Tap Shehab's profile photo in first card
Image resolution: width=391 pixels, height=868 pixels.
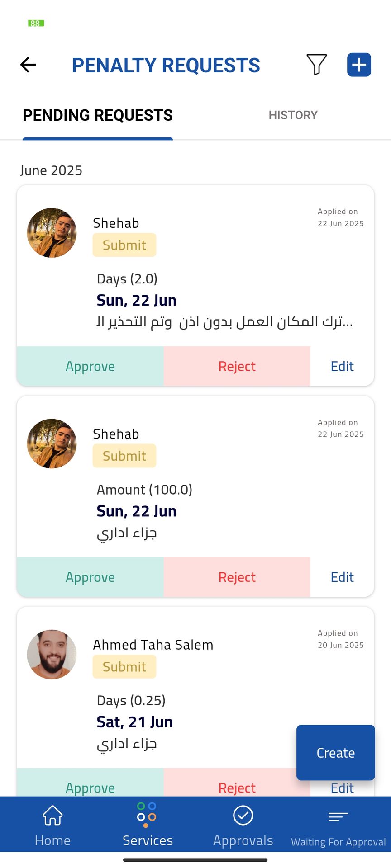pyautogui.click(x=52, y=233)
